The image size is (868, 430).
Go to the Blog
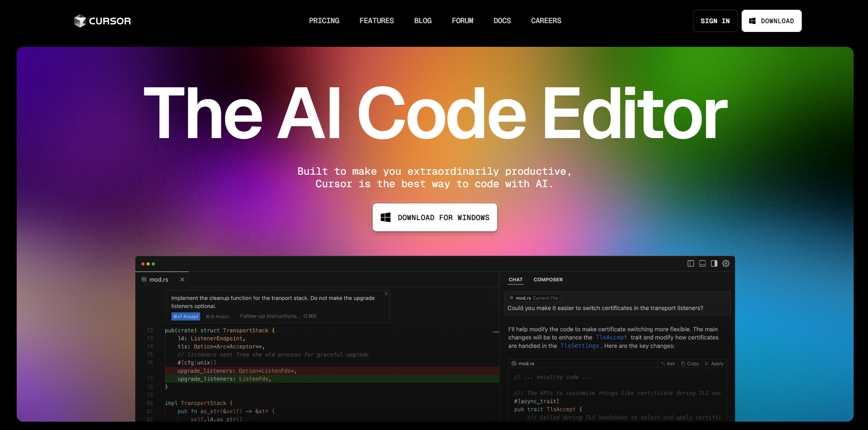click(x=423, y=21)
